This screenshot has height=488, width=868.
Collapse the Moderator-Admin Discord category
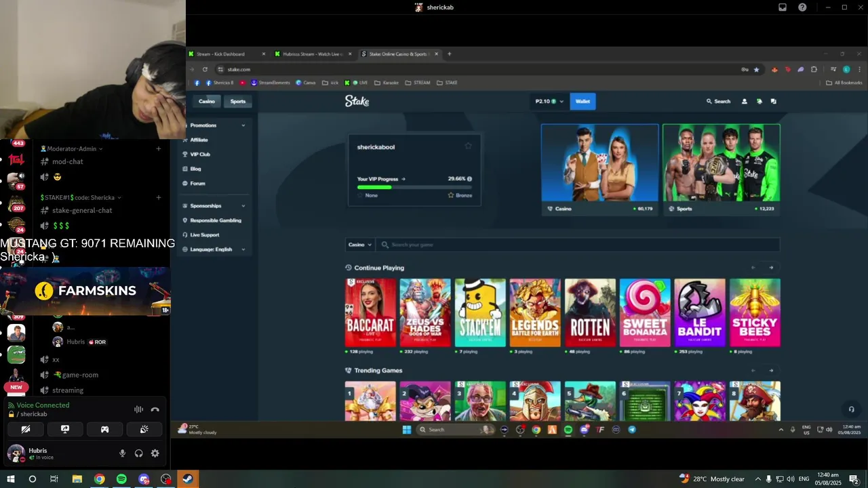click(x=72, y=148)
